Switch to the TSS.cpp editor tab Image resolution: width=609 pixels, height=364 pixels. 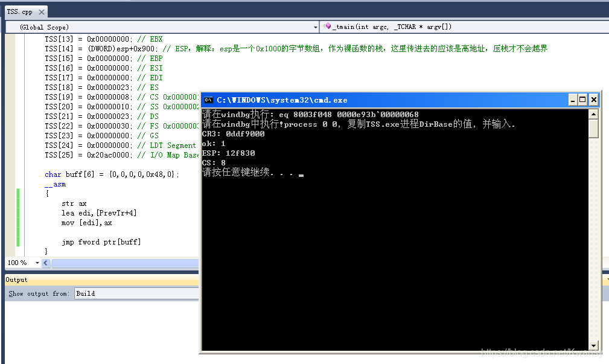(x=20, y=12)
